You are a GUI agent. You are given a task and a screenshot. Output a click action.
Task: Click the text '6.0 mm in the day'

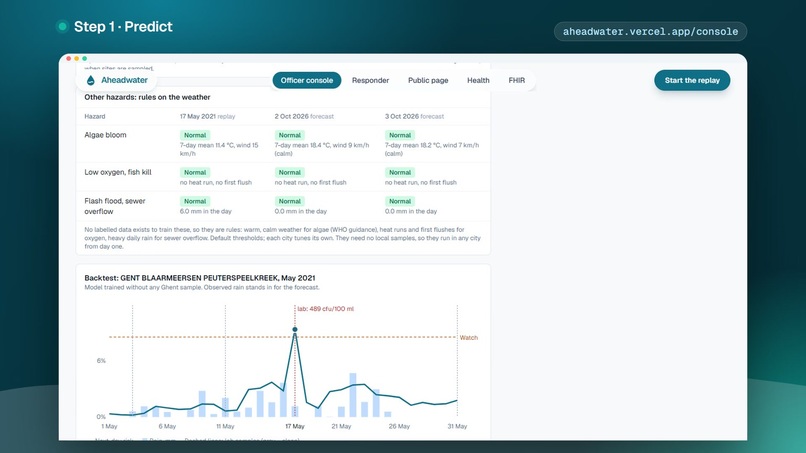coord(206,211)
